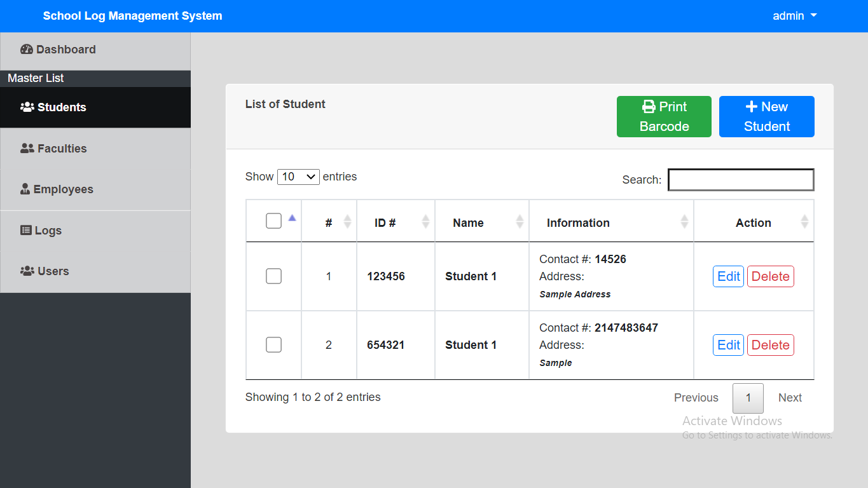The height and width of the screenshot is (488, 868).
Task: Click inside the Search field
Action: coord(740,180)
